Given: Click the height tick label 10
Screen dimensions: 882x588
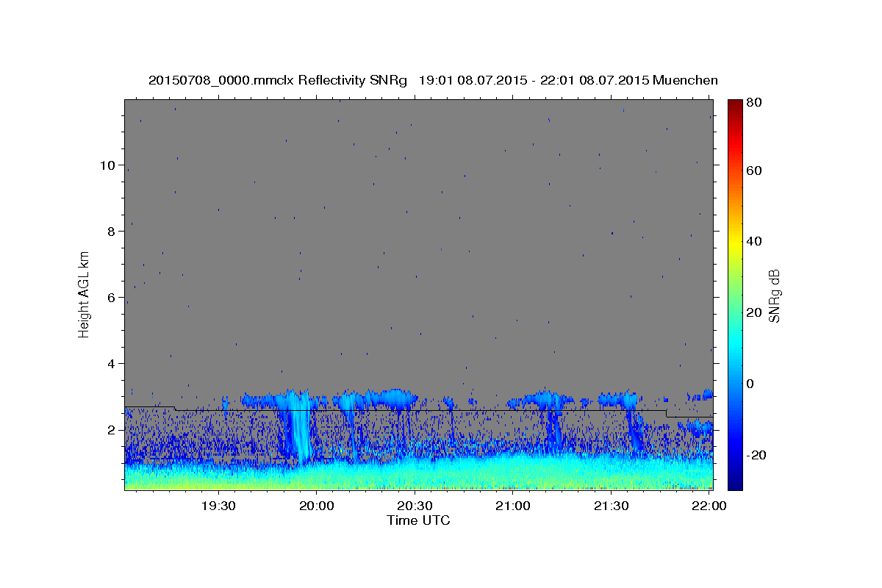Looking at the screenshot, I should point(107,165).
